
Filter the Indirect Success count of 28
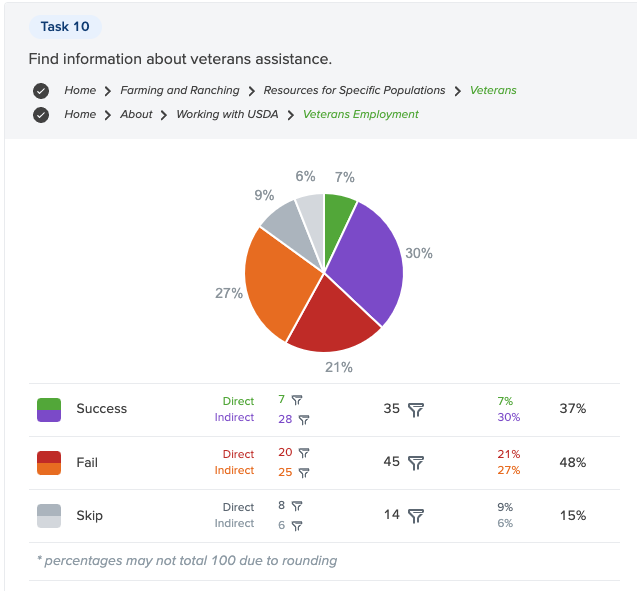coord(303,420)
